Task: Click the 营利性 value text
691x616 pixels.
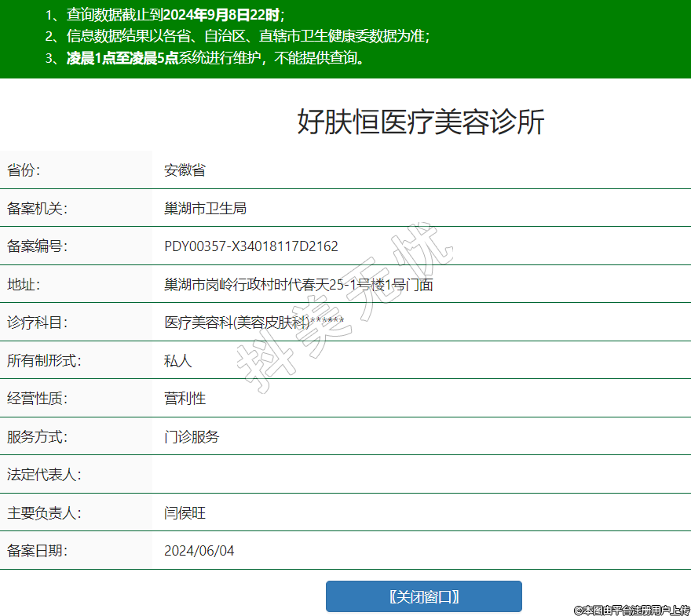Action: (x=185, y=399)
